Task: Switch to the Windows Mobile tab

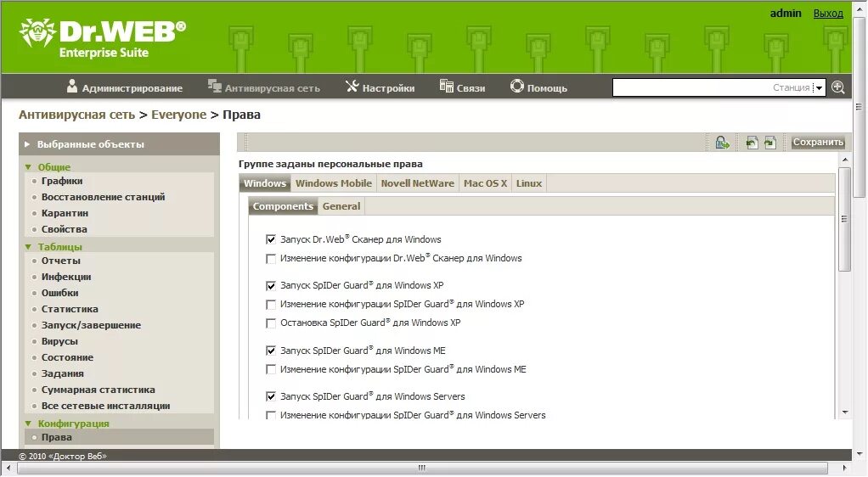Action: pyautogui.click(x=333, y=183)
